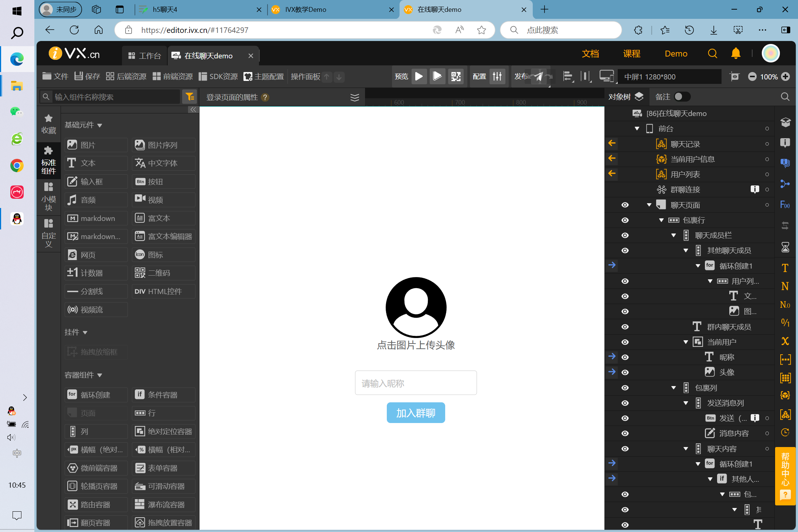
Task: Open the 文档 link
Action: coord(590,54)
